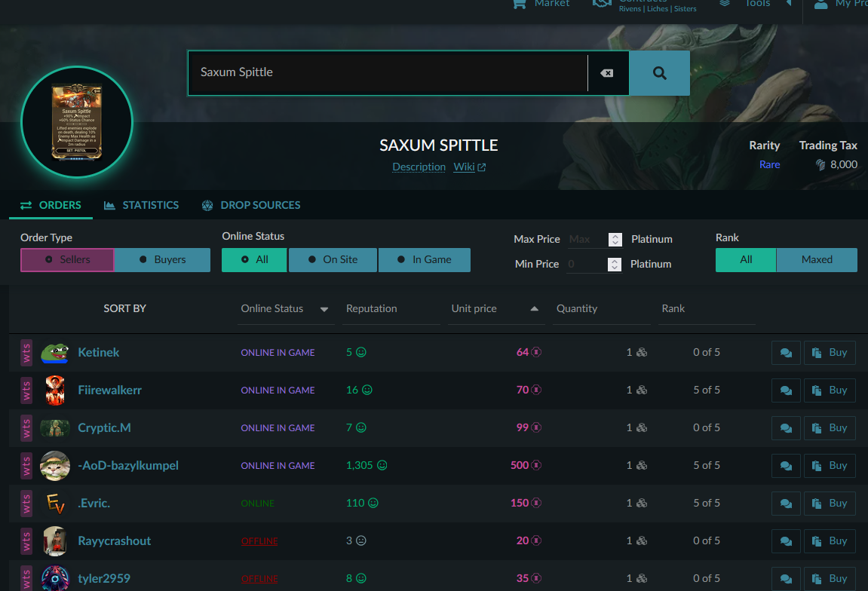Image resolution: width=868 pixels, height=591 pixels.
Task: Open the Wiki external link
Action: (469, 167)
